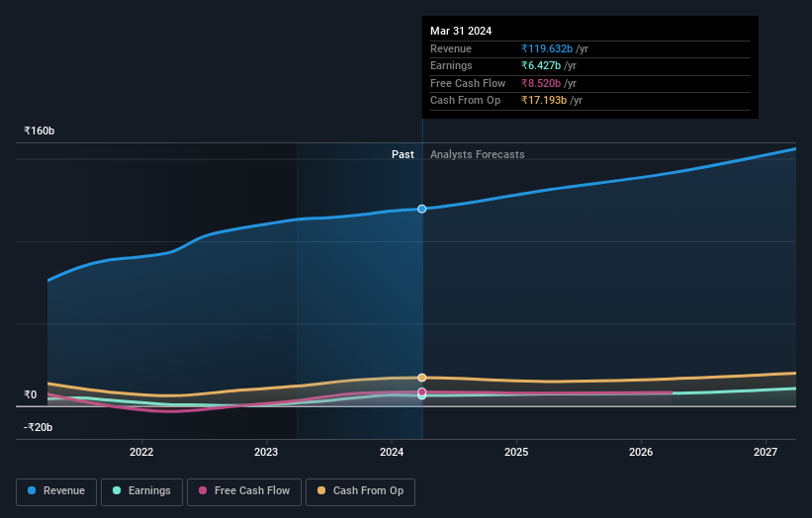Click the orange Cash From Op data point
Screen dimensions: 812x518
(x=422, y=378)
